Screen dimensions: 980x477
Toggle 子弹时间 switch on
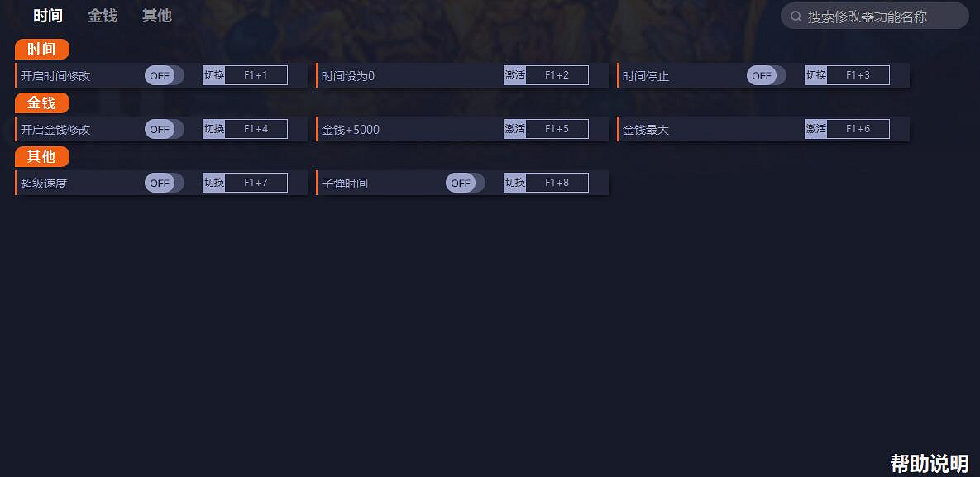(x=465, y=183)
